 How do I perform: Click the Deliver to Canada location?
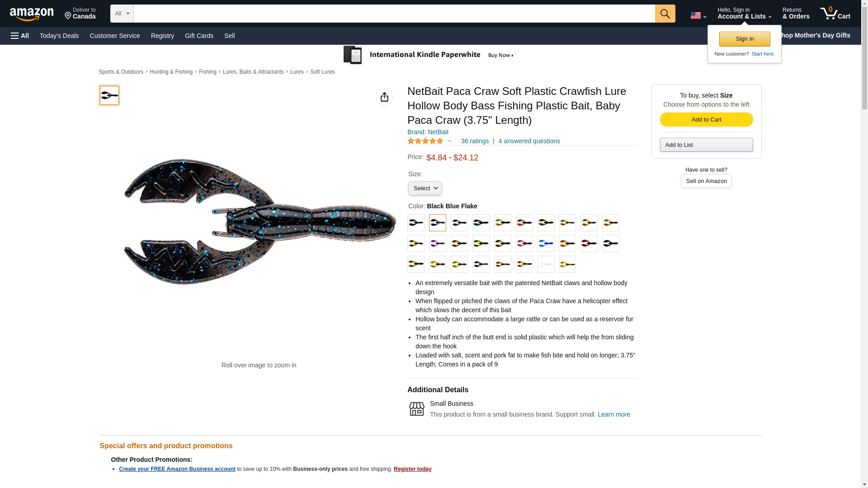(x=80, y=14)
